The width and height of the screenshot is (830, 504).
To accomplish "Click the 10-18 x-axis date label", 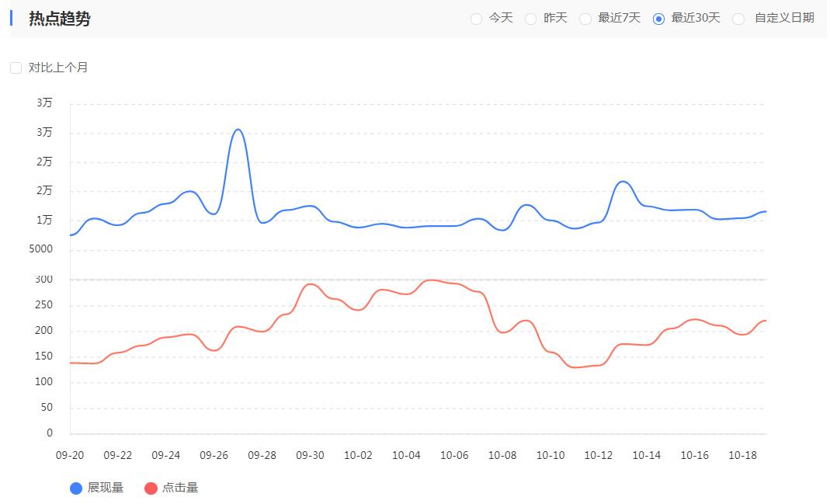I will 743,456.
